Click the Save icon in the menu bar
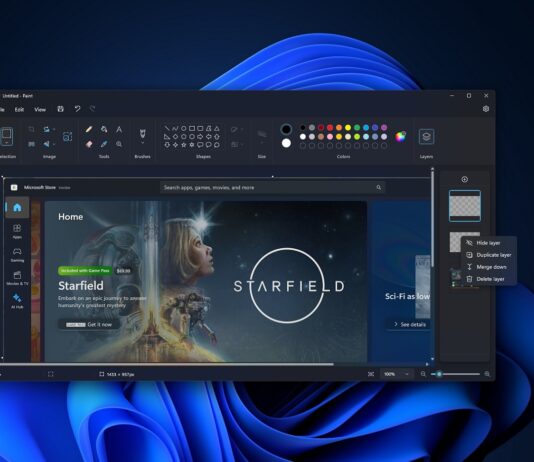The image size is (534, 462). pyautogui.click(x=61, y=109)
